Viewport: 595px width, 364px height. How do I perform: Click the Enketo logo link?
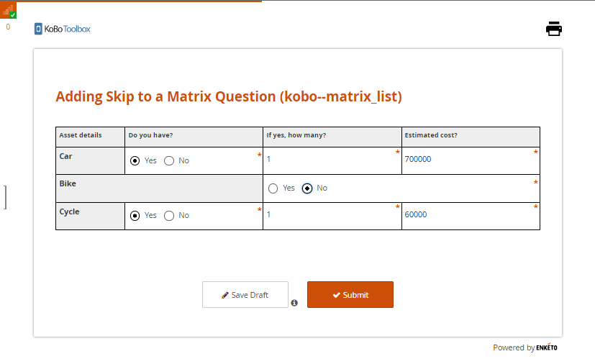click(x=546, y=347)
